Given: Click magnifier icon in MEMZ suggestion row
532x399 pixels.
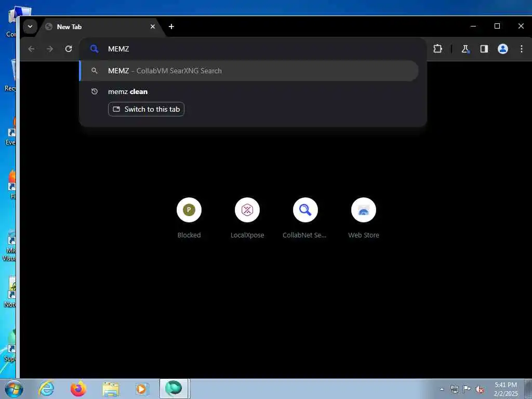Looking at the screenshot, I should click(x=95, y=71).
